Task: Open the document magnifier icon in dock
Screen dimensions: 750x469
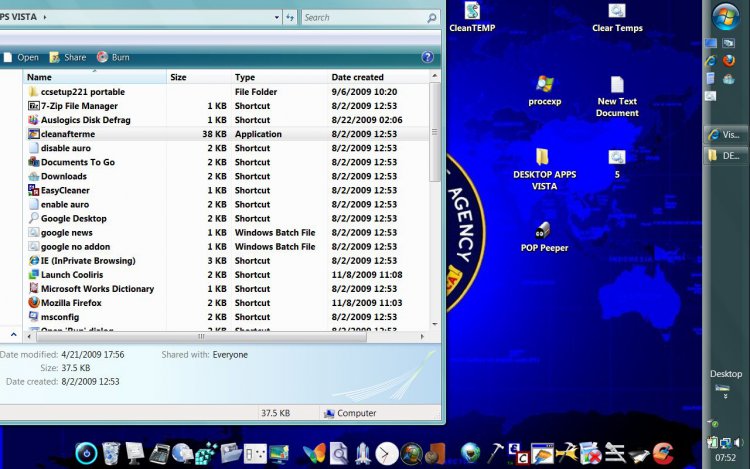Action: pyautogui.click(x=339, y=453)
